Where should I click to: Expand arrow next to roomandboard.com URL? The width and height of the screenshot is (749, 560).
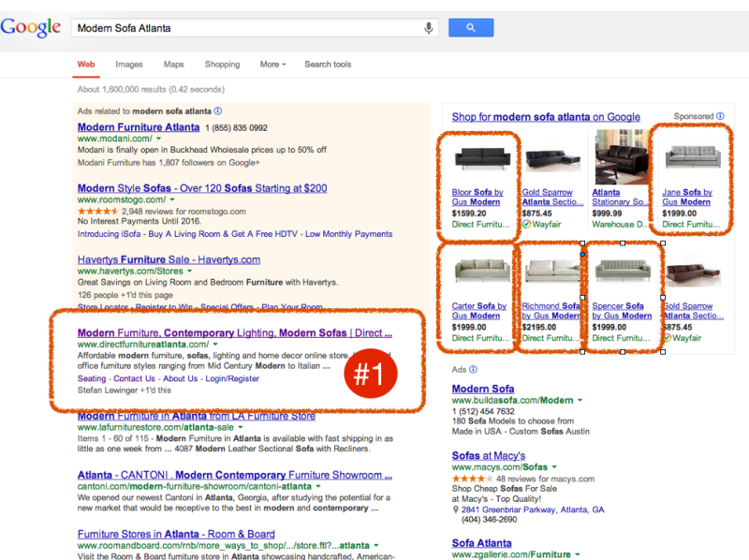click(x=376, y=546)
